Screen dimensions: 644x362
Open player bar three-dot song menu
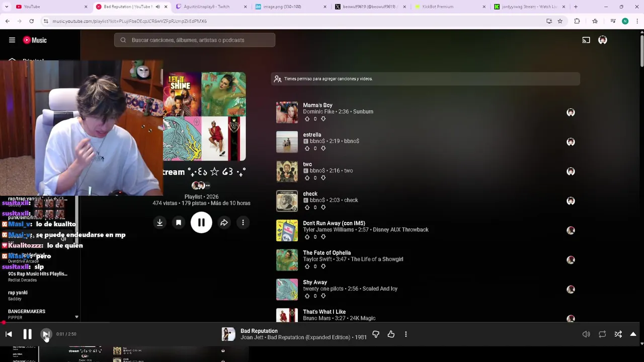tap(406, 334)
